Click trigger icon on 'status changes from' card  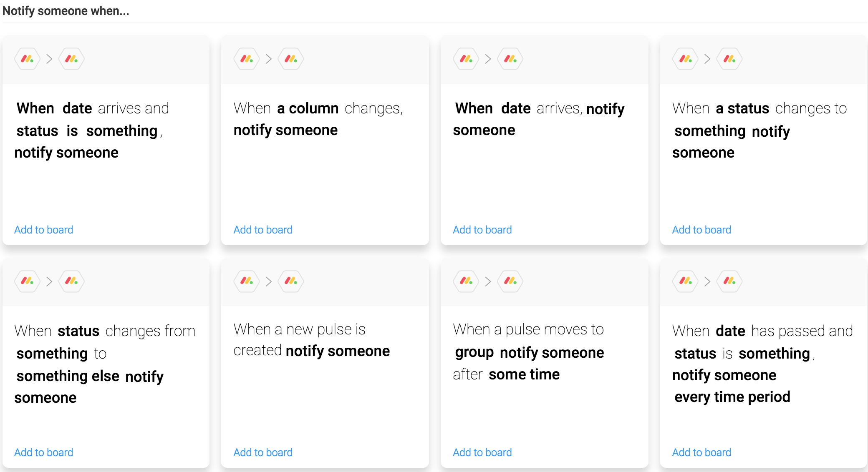tap(28, 281)
